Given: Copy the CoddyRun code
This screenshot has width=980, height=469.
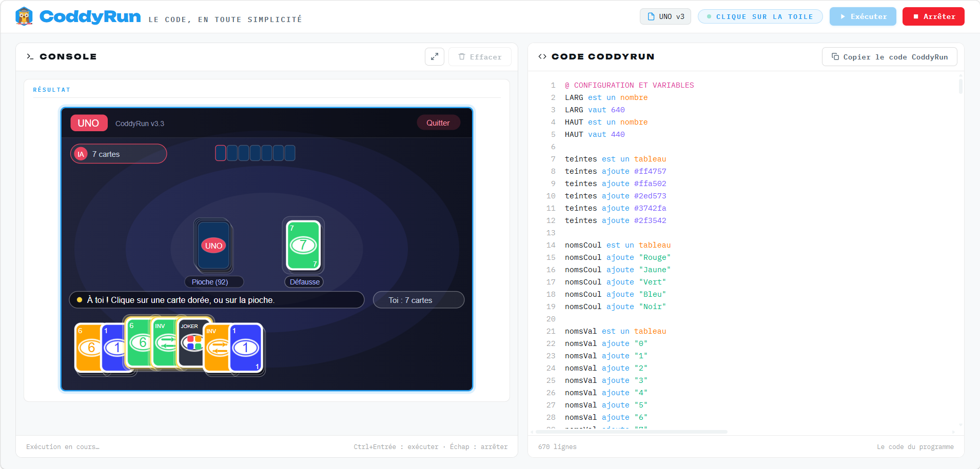Looking at the screenshot, I should click(x=890, y=57).
